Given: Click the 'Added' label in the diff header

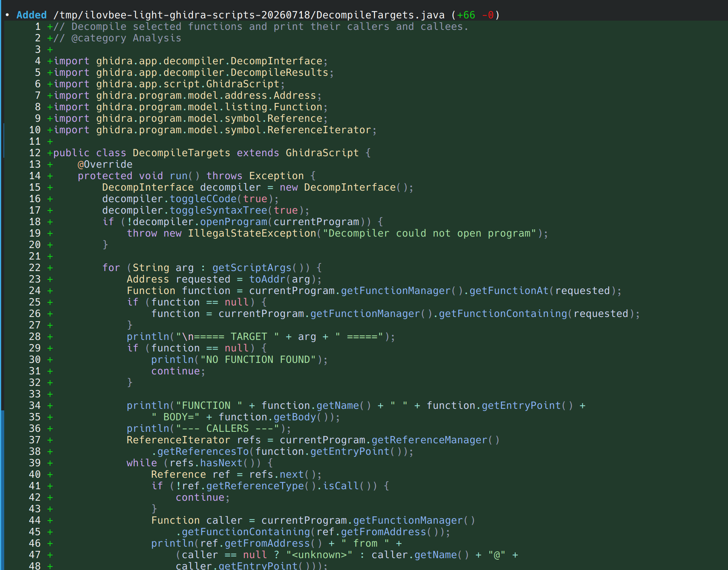Looking at the screenshot, I should point(31,15).
